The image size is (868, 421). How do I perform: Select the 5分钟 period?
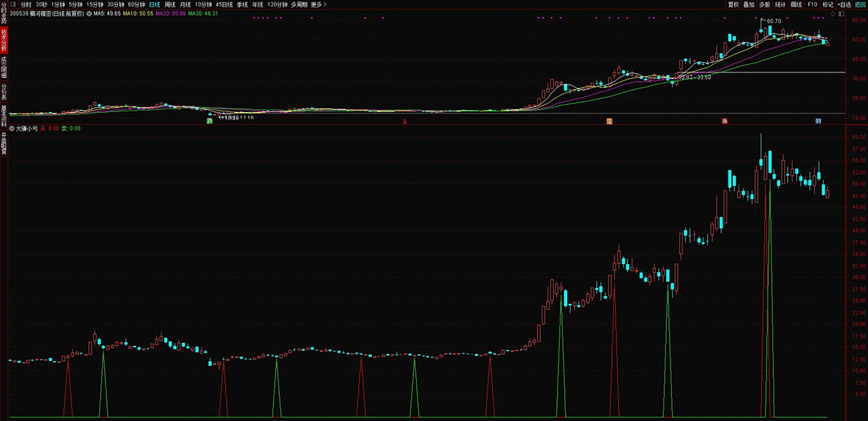(76, 4)
